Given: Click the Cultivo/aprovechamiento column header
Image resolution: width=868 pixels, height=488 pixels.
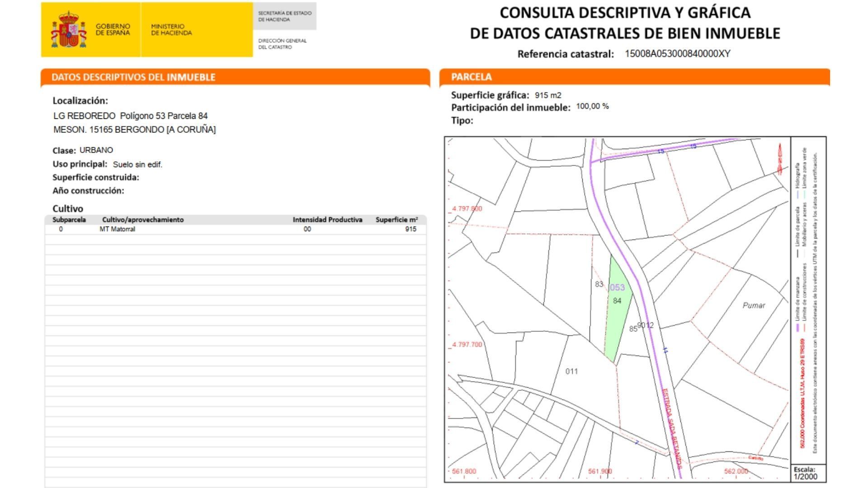Looking at the screenshot, I should [143, 220].
